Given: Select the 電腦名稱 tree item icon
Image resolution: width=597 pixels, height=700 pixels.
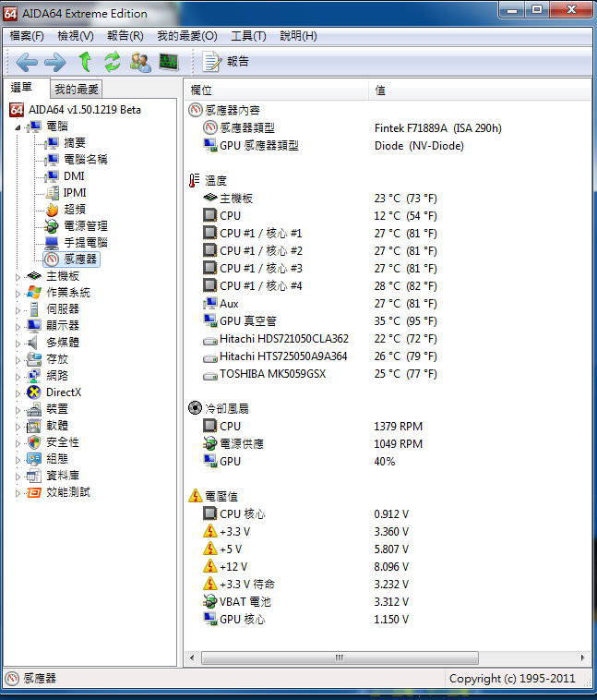Looking at the screenshot, I should pos(52,160).
